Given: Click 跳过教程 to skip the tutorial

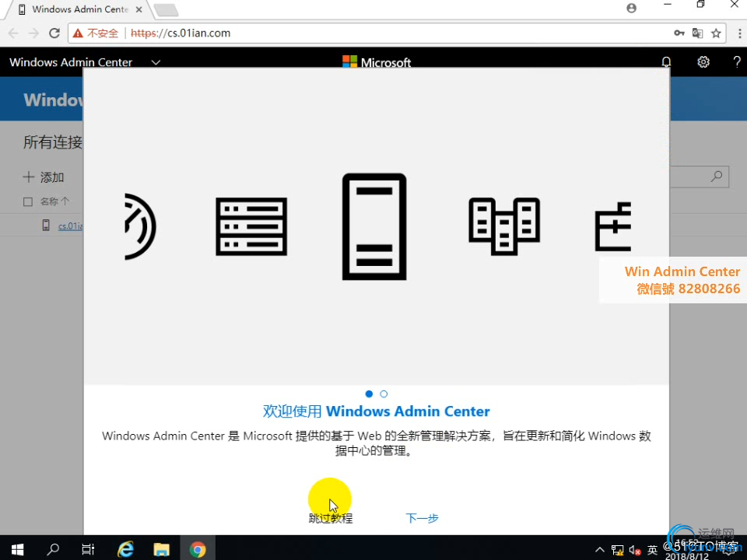Looking at the screenshot, I should (x=330, y=518).
